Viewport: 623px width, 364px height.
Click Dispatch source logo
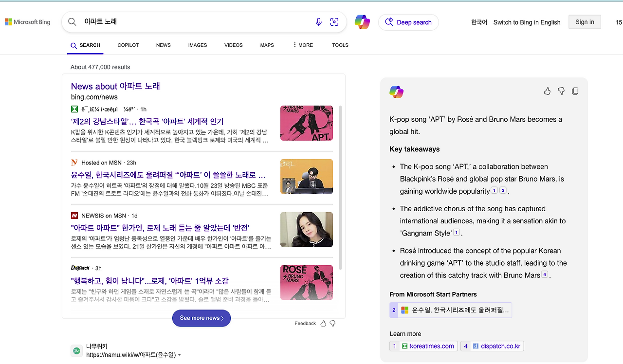[x=80, y=268]
